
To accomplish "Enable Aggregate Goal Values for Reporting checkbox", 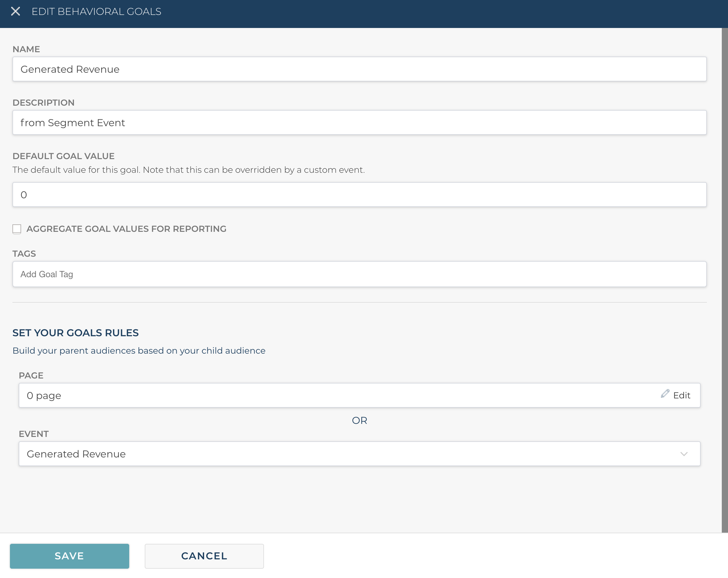I will pos(17,229).
